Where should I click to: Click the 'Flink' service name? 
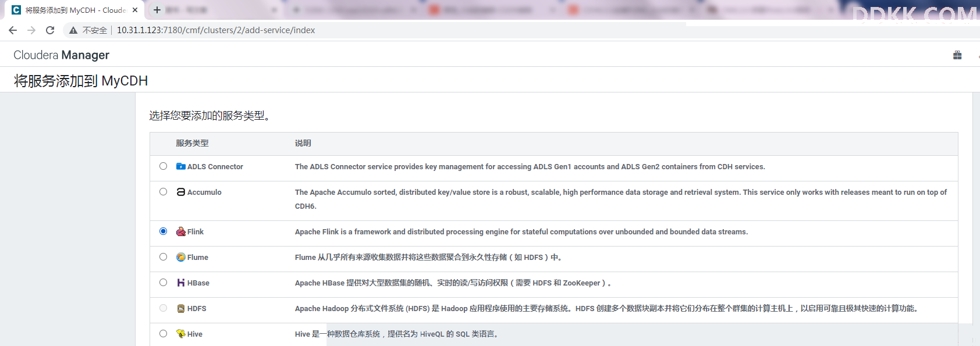click(x=196, y=231)
